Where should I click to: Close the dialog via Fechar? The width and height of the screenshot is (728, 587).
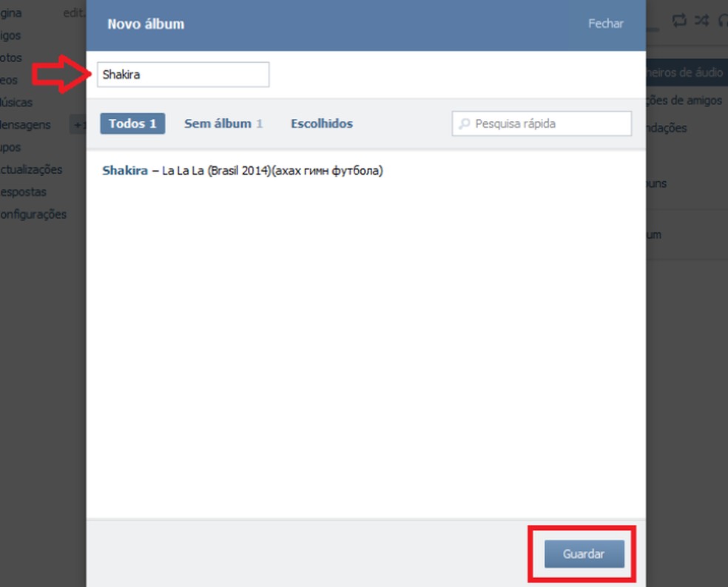click(x=605, y=24)
